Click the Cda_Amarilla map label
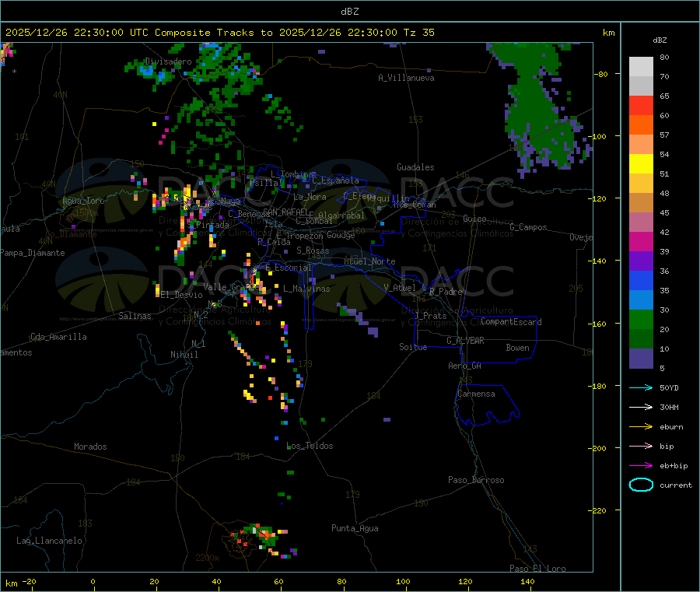The image size is (700, 592). pyautogui.click(x=58, y=337)
